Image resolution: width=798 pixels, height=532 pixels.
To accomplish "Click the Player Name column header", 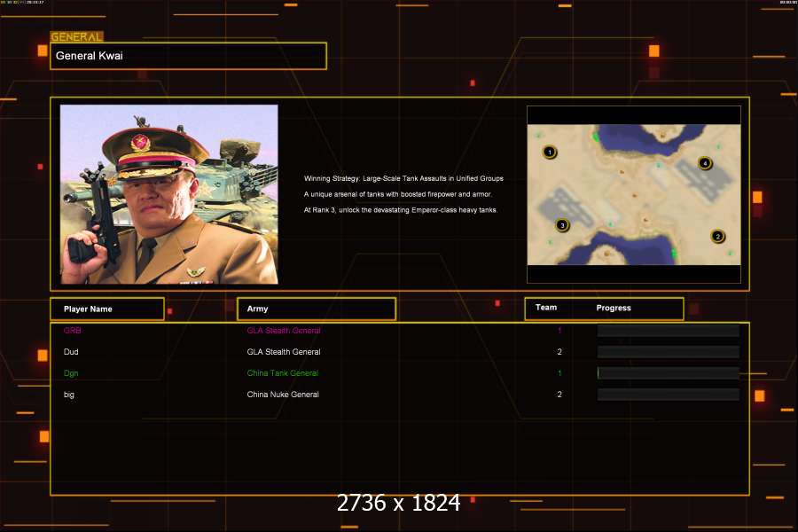I will click(107, 309).
